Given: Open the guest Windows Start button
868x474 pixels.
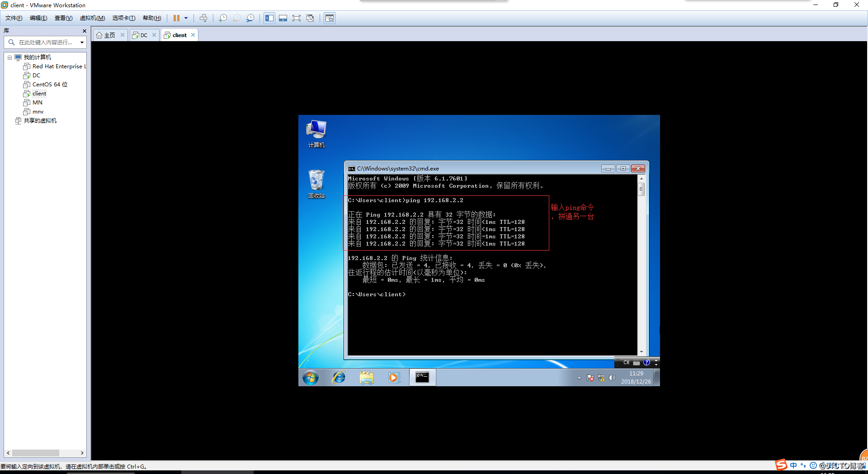Looking at the screenshot, I should pos(311,377).
